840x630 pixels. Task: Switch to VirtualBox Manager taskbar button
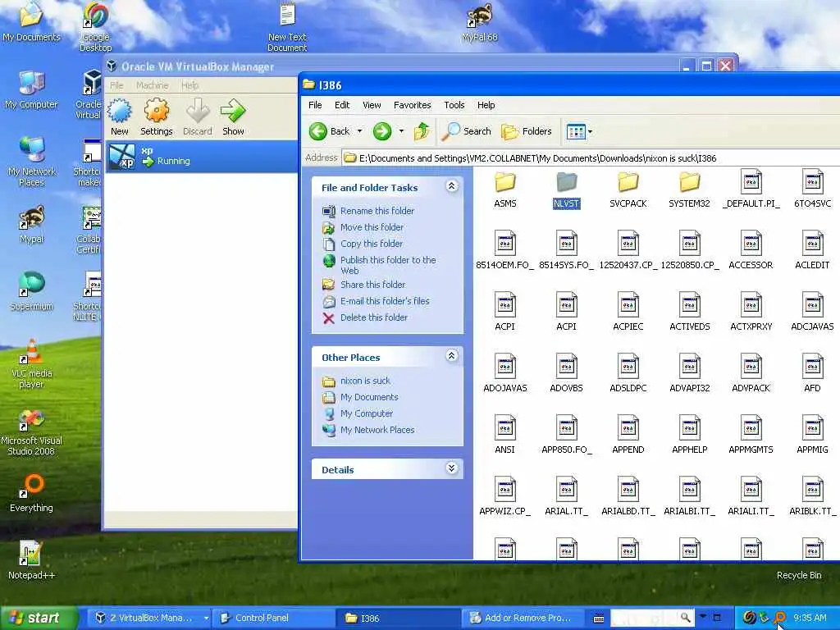point(149,618)
